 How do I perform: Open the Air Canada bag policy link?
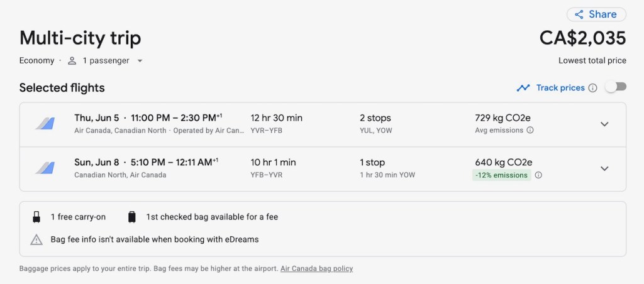tap(316, 269)
